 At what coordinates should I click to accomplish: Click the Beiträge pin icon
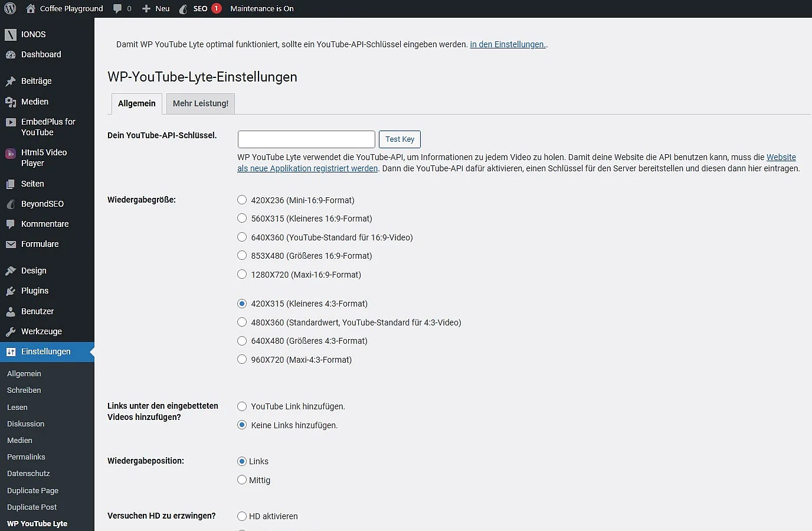click(11, 81)
